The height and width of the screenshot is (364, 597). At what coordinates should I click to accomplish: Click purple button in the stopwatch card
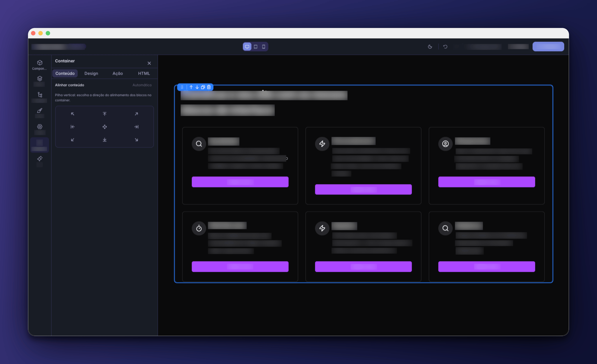click(240, 266)
